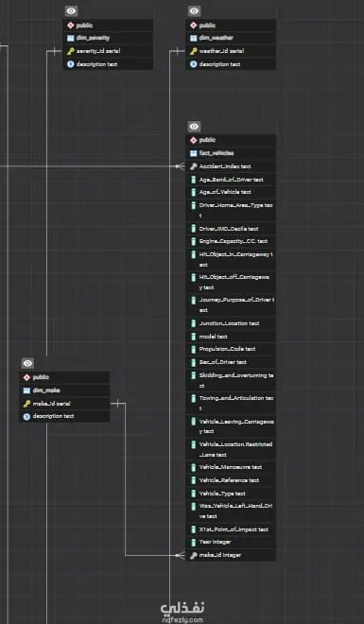Click the severity_id primary key icon
Viewport: 364px width, 624px height.
pyautogui.click(x=70, y=51)
